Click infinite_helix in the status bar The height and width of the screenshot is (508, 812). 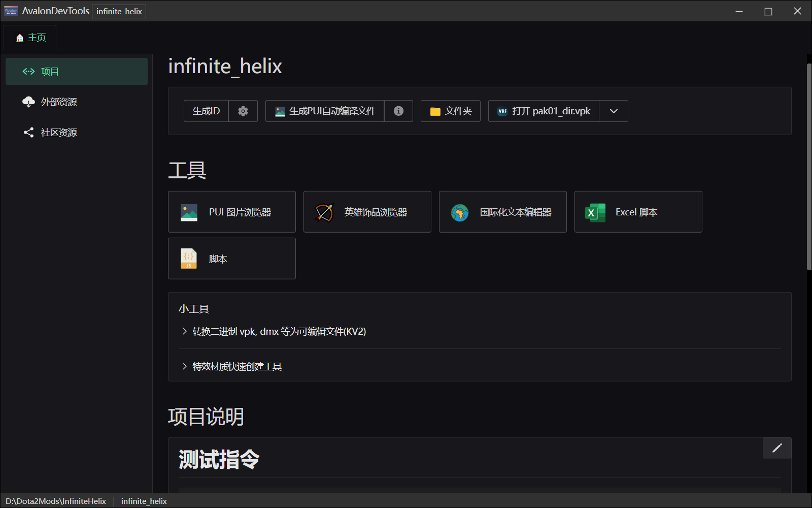144,501
